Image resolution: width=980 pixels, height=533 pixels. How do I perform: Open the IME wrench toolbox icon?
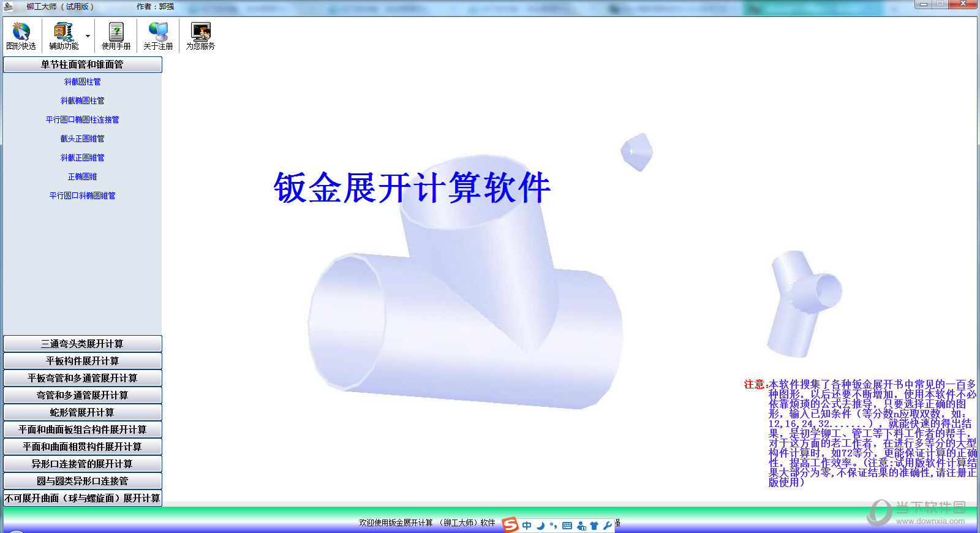point(608,526)
